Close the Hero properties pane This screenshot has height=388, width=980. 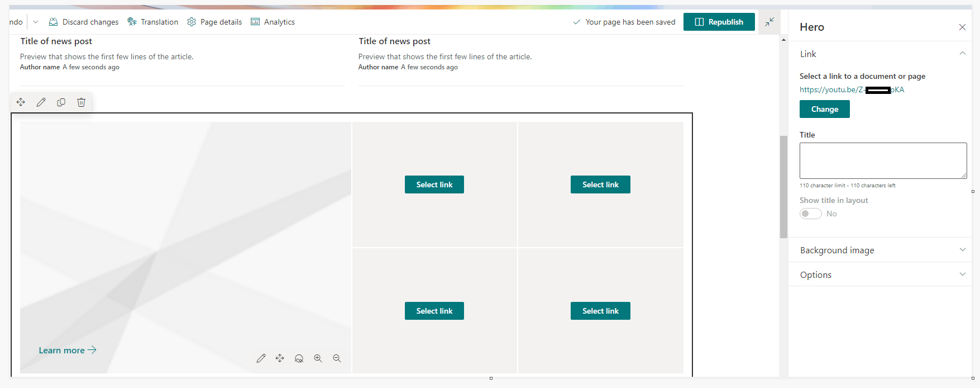pos(962,27)
